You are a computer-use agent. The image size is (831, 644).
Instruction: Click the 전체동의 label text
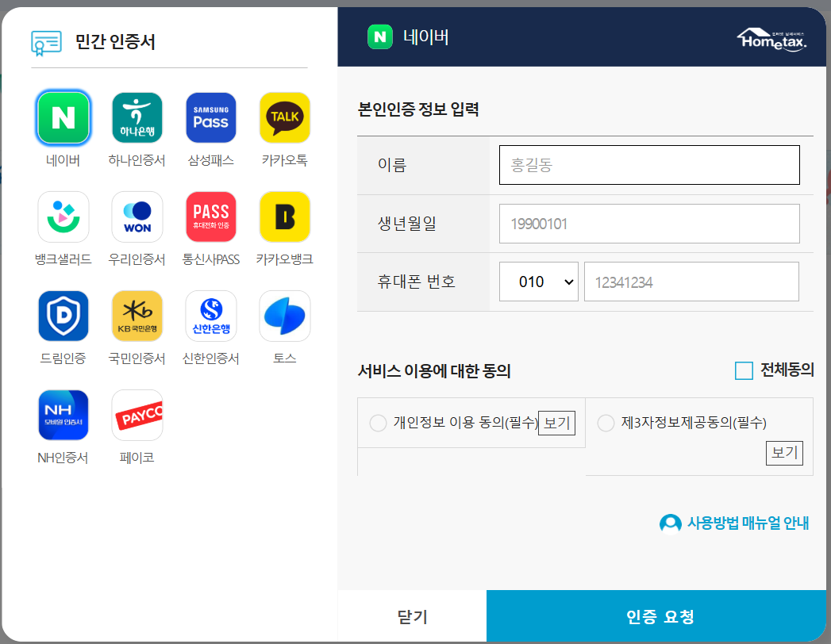[787, 370]
